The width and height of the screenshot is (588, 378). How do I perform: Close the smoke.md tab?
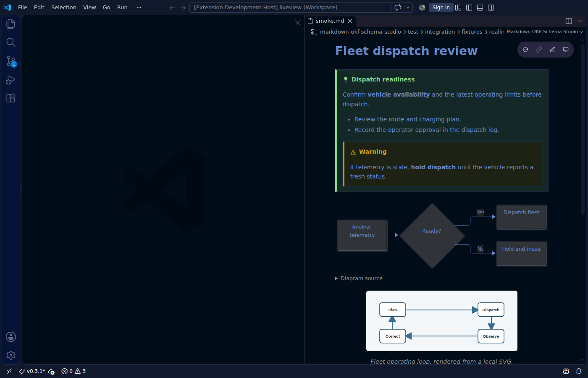[x=350, y=21]
